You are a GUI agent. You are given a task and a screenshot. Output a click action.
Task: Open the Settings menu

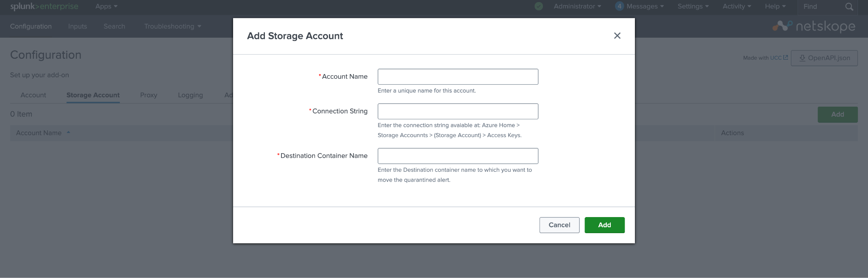tap(693, 6)
